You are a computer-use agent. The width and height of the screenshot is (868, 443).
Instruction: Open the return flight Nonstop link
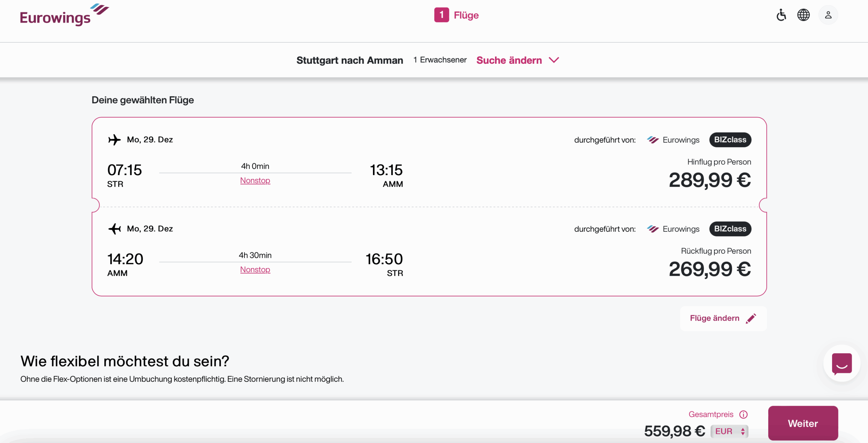tap(255, 270)
